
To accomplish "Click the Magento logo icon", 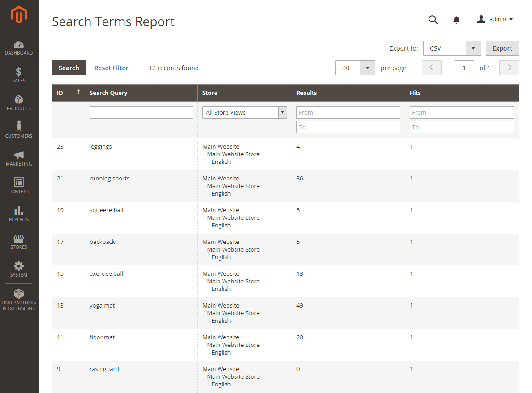I will [x=19, y=15].
